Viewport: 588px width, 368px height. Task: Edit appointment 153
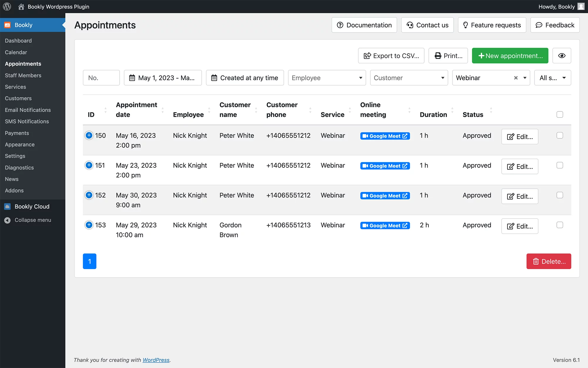pyautogui.click(x=520, y=226)
